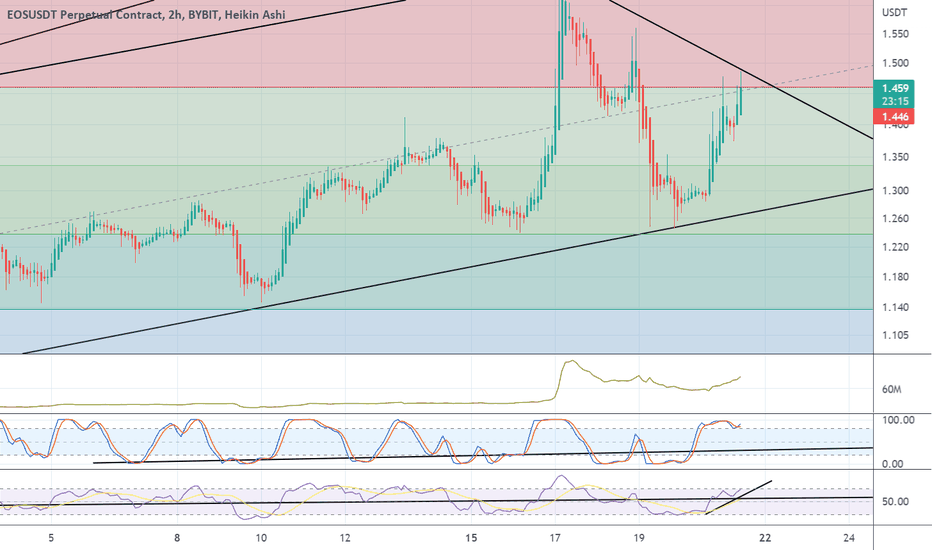The image size is (932, 550).
Task: Click date label 15 on time axis
Action: [x=471, y=538]
